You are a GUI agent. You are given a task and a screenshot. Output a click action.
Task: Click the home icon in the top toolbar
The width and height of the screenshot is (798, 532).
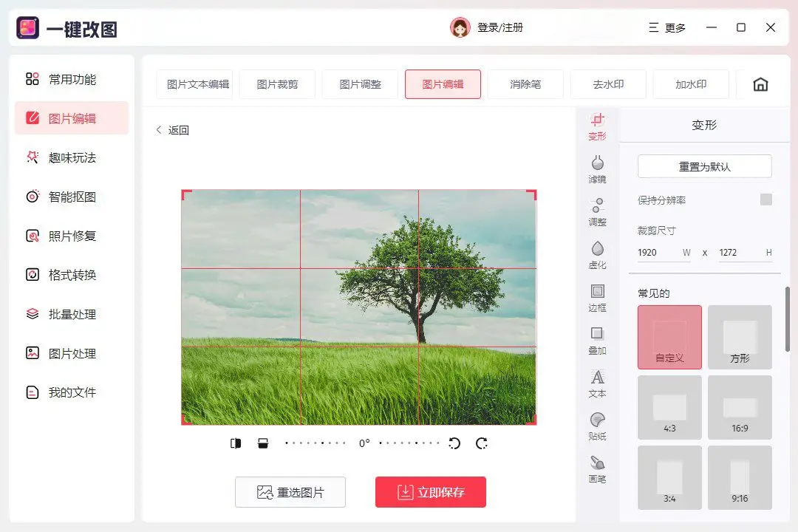pos(760,84)
